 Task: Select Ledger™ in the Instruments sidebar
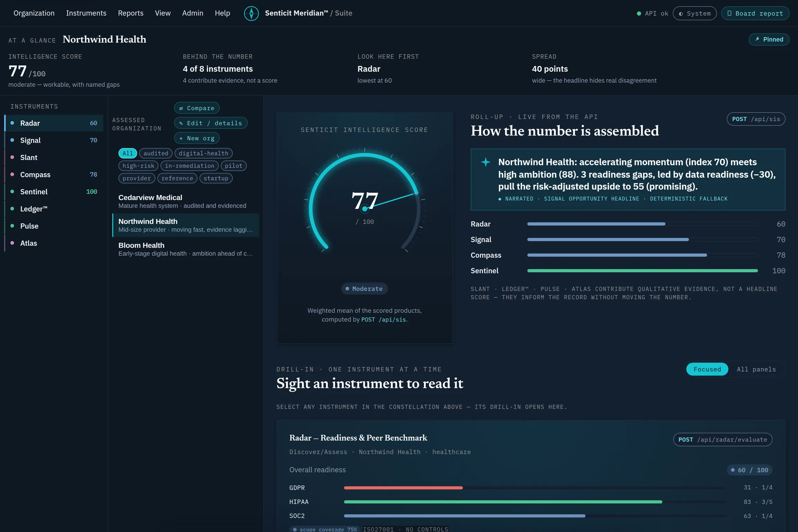click(54, 209)
